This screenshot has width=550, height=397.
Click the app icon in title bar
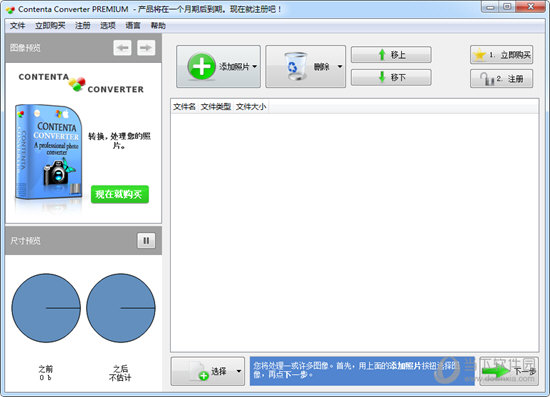pos(10,9)
